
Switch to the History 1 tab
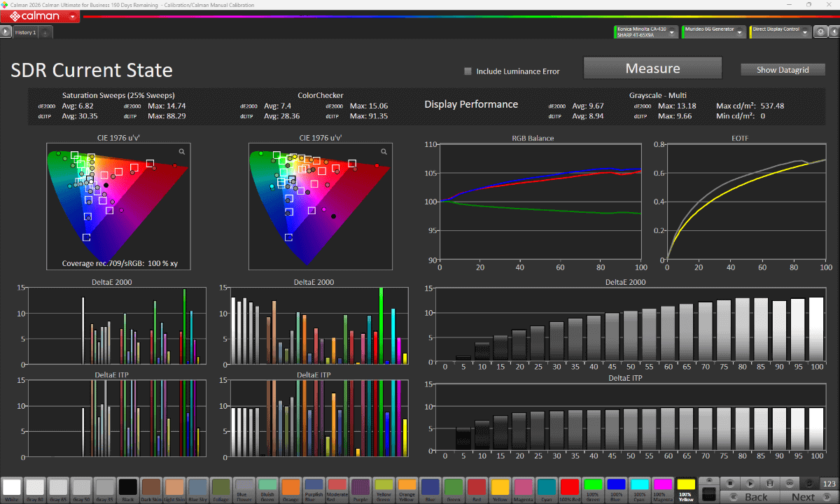click(x=25, y=32)
